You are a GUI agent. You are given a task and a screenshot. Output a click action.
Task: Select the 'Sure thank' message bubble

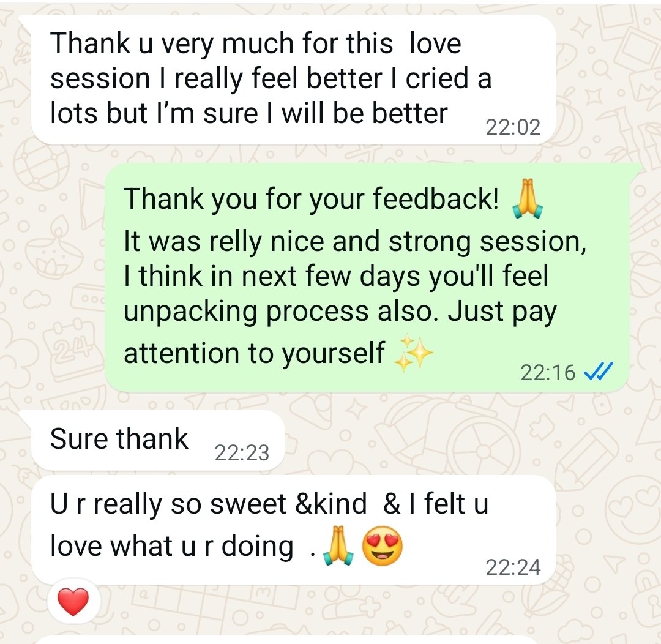[158, 440]
